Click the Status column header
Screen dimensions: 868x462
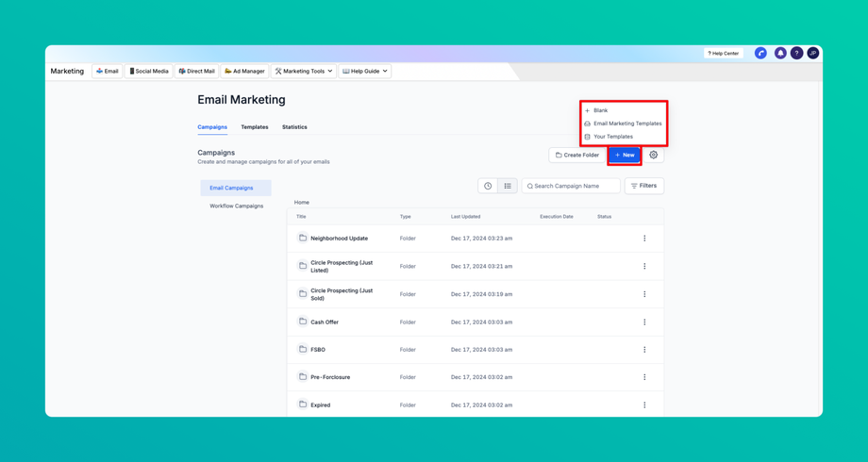pos(605,217)
